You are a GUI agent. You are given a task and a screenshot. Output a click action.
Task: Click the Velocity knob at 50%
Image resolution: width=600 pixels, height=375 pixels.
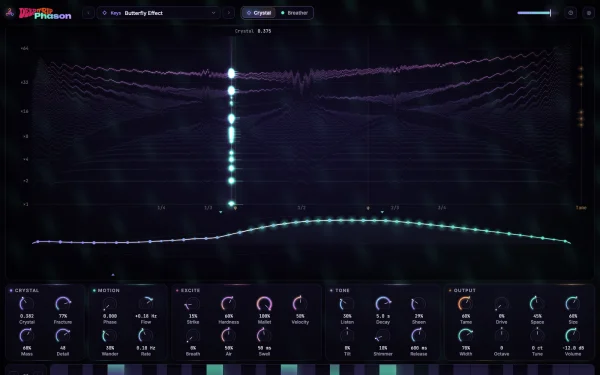[300, 304]
